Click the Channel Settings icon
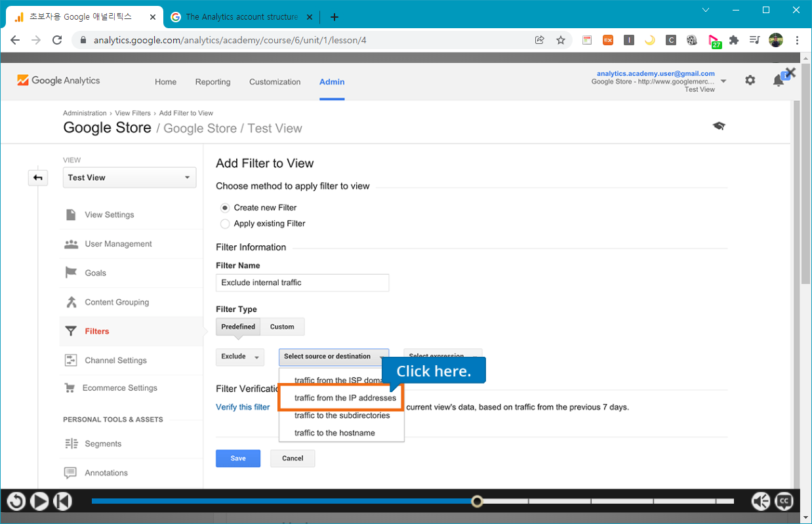Screen dimensions: 812x524 [71, 360]
